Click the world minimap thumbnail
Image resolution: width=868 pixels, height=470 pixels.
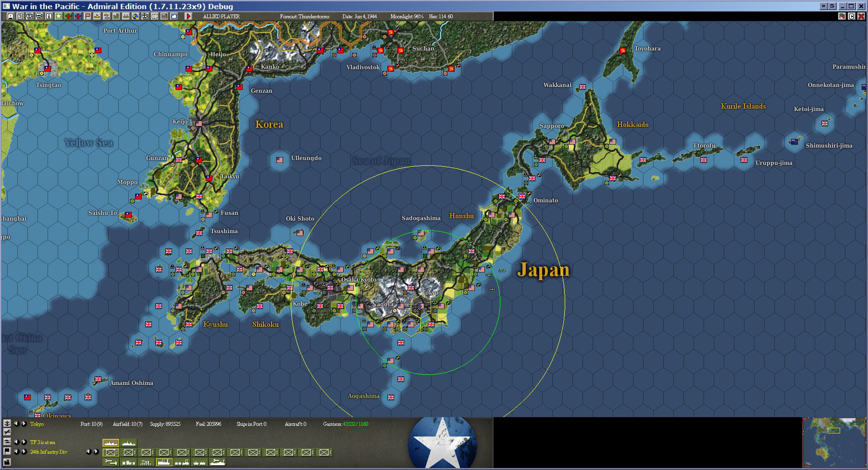tap(833, 442)
